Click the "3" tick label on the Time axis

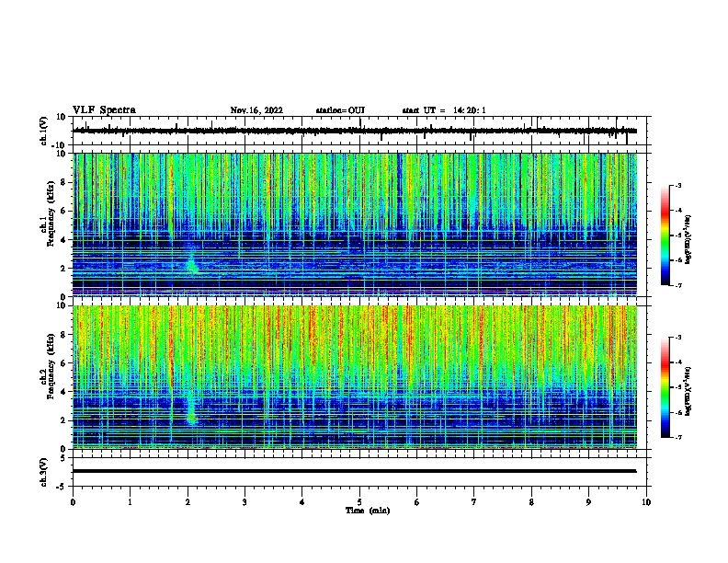(x=245, y=501)
